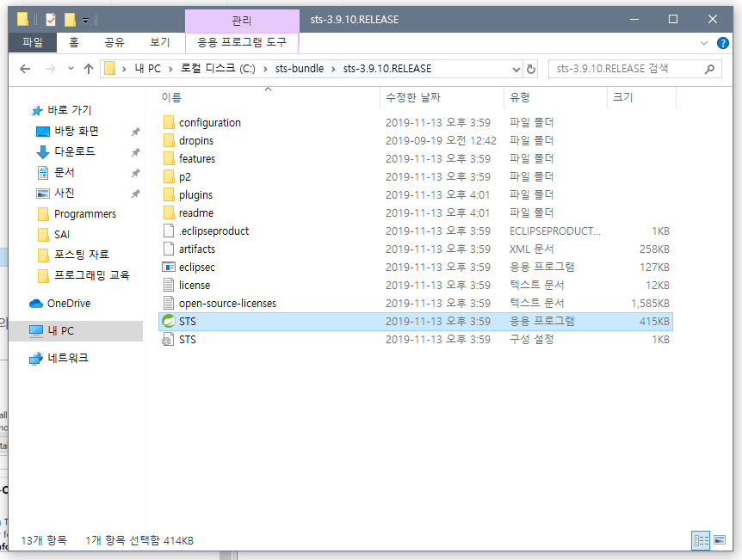Select 네트워크 in navigation pane
Image resolution: width=742 pixels, height=560 pixels.
tap(68, 359)
